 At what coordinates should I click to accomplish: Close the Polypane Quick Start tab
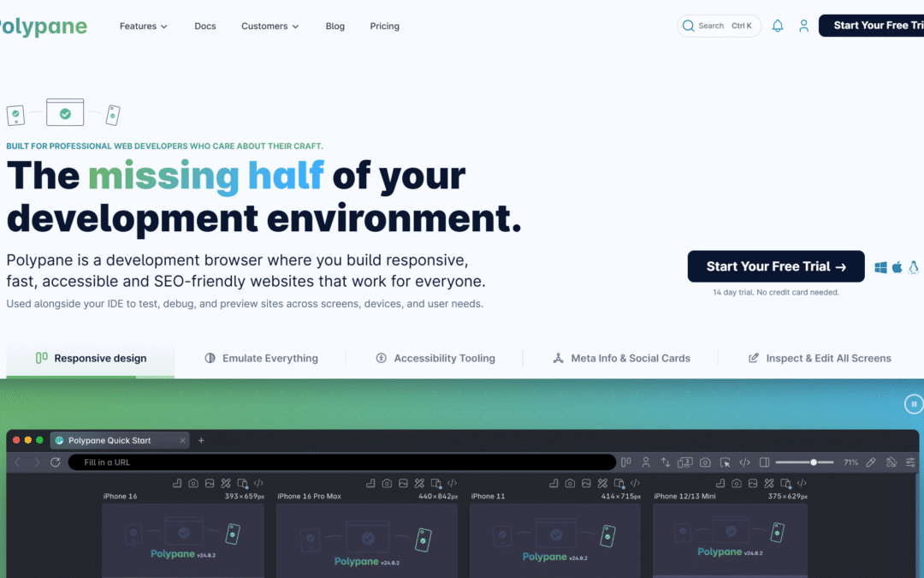point(183,441)
